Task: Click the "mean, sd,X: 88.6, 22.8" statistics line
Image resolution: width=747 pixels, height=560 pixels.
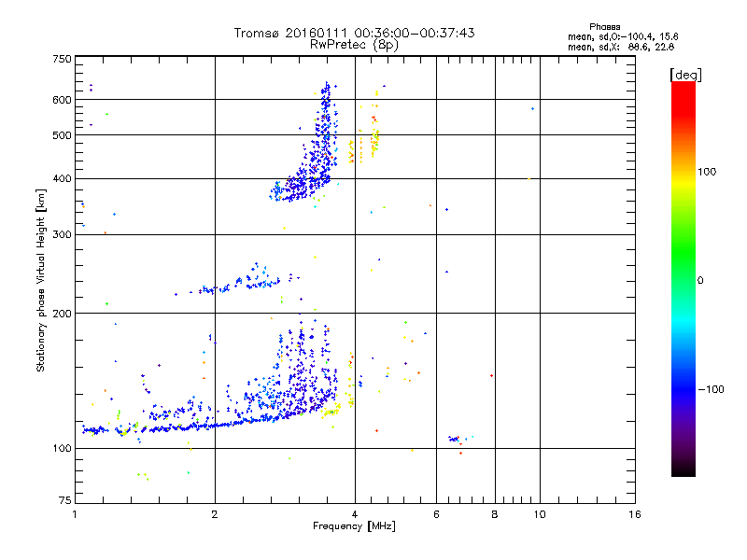Action: [x=621, y=47]
